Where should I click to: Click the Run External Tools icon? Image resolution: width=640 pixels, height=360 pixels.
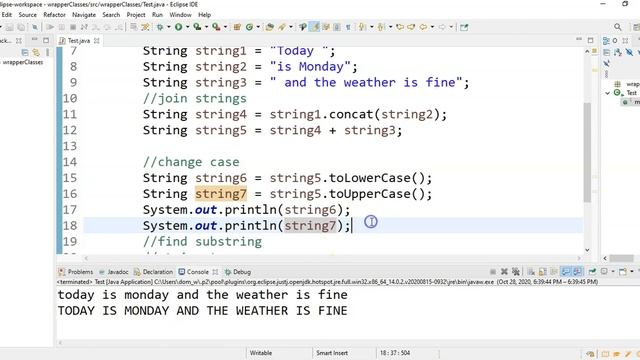coord(216,27)
